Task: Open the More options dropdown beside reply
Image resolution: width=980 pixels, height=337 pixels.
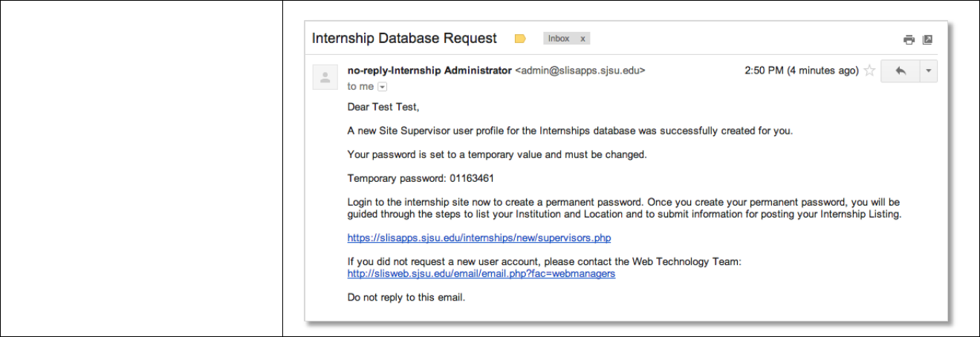Action: pos(928,71)
